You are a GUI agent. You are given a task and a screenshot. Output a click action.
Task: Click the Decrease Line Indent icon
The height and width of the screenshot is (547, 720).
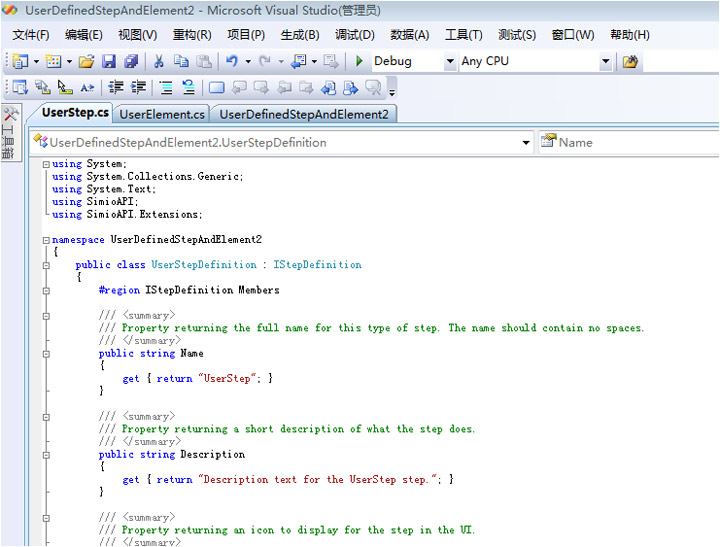116,87
